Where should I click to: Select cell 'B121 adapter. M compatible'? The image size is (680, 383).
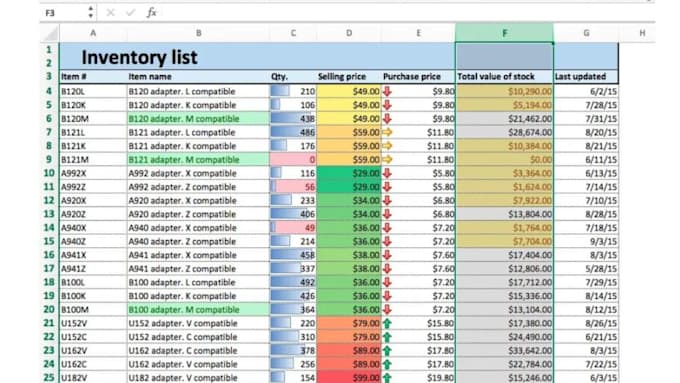point(198,159)
